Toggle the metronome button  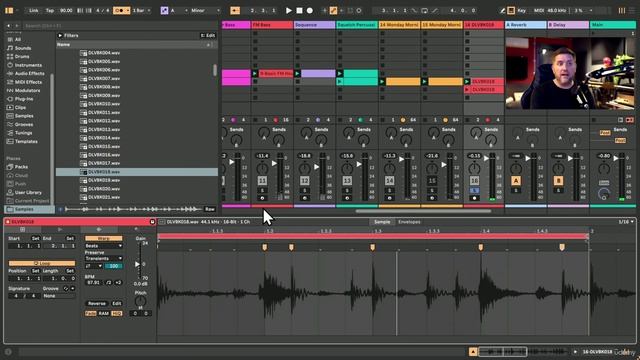[121, 10]
